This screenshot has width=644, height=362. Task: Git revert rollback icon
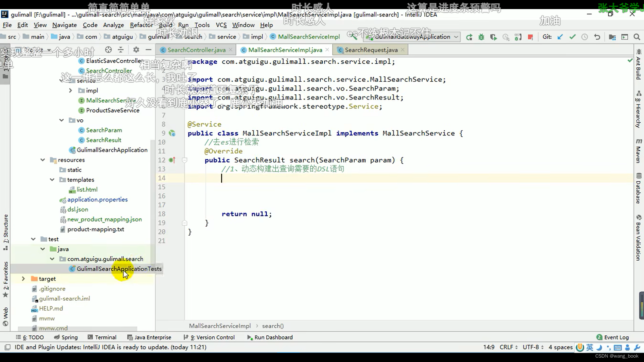click(x=597, y=37)
